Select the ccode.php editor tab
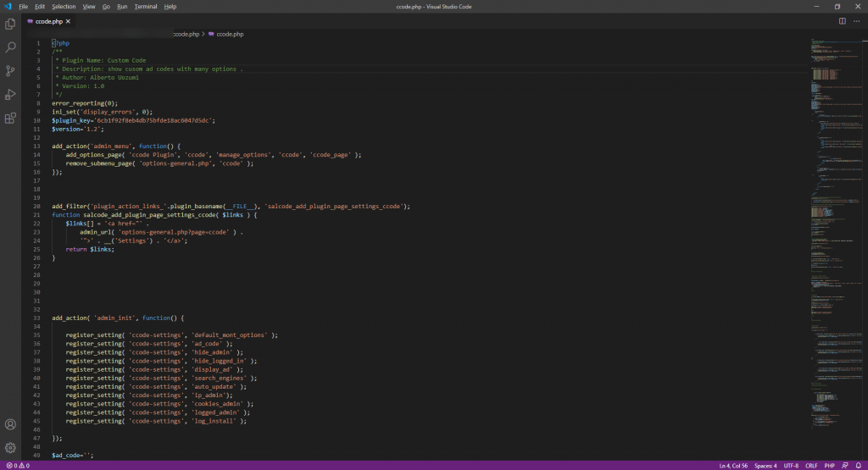868x470 pixels. 48,21
